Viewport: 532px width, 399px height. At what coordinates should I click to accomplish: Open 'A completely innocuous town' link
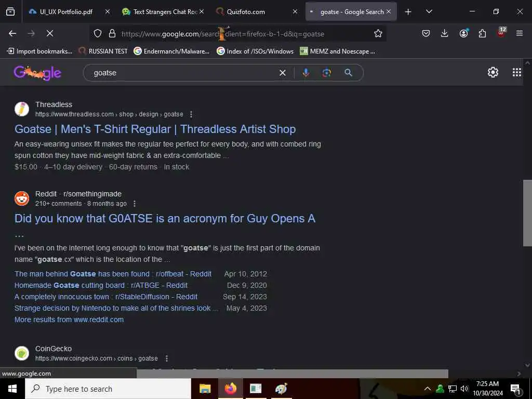tap(106, 297)
